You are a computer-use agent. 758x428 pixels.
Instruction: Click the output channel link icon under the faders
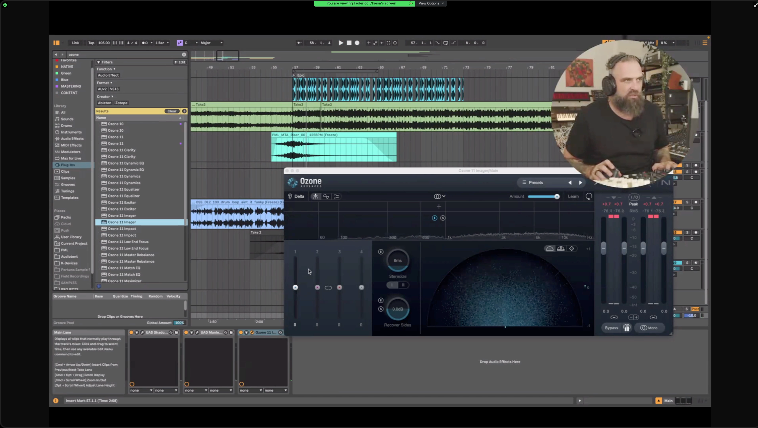653,317
